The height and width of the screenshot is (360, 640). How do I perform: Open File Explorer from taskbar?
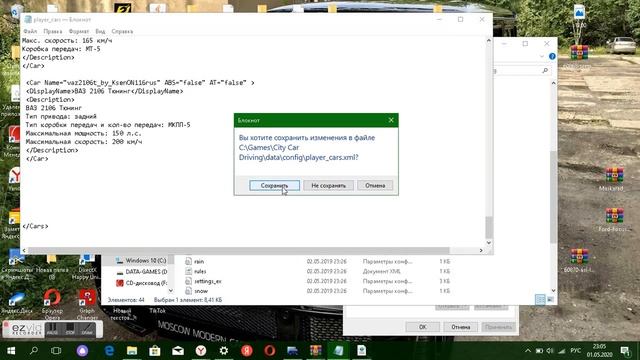pyautogui.click(x=132, y=351)
